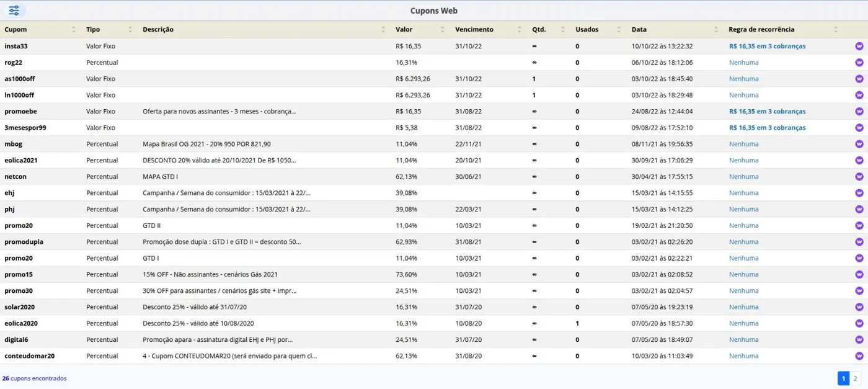This screenshot has width=868, height=389.
Task: Open insta33 recurrence rule link
Action: pyautogui.click(x=767, y=46)
